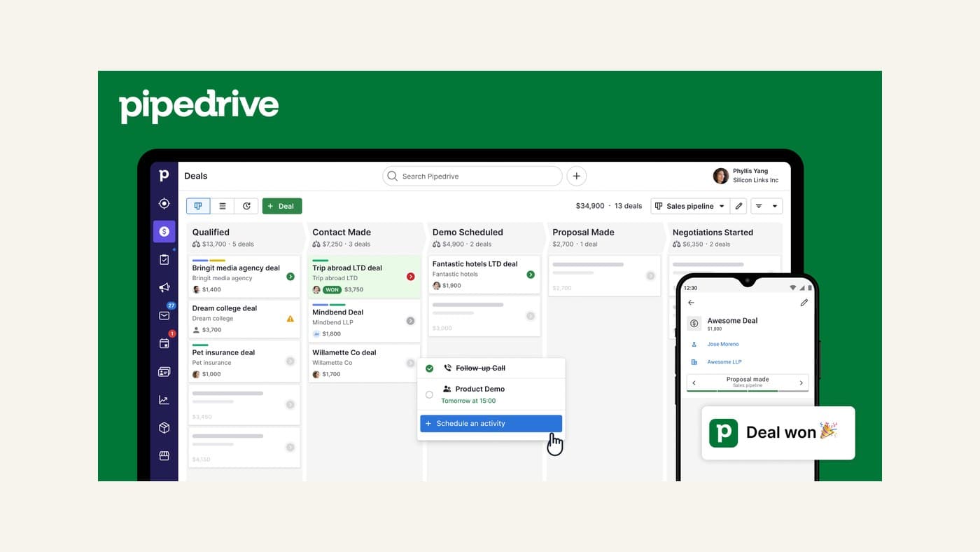Click the phone icon next to Follow-up Call
Screen dimensions: 980x552
tap(448, 368)
